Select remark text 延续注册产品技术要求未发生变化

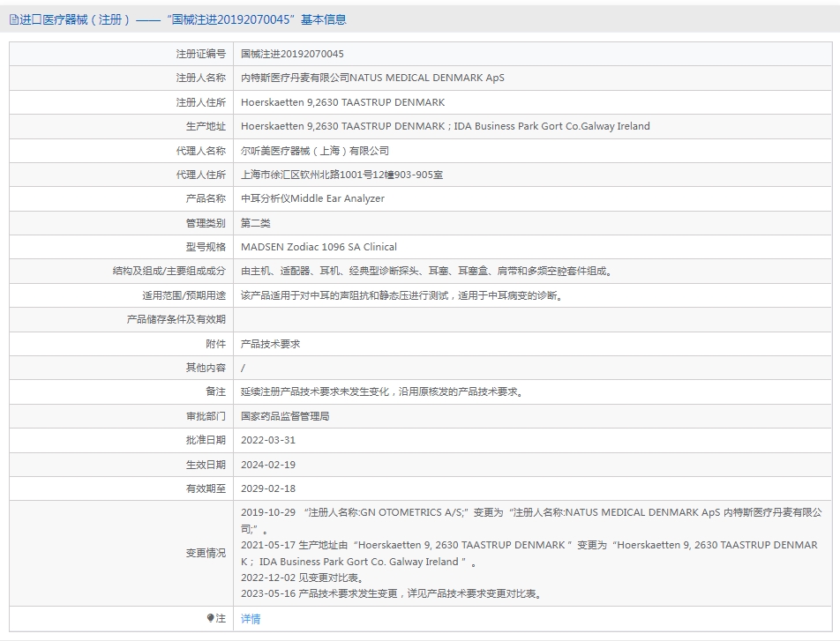click(x=382, y=392)
